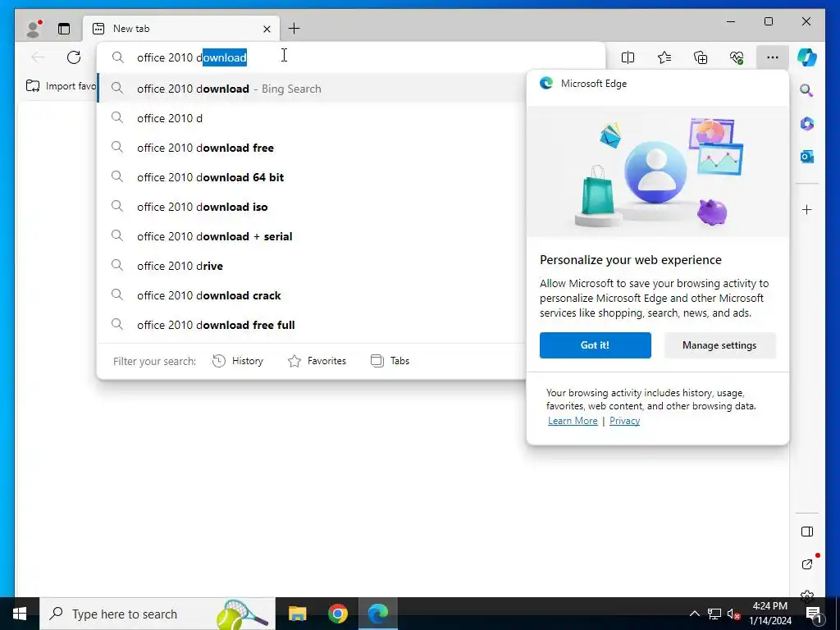Viewport: 840px width, 630px height.
Task: Open the Learn More link
Action: point(573,421)
